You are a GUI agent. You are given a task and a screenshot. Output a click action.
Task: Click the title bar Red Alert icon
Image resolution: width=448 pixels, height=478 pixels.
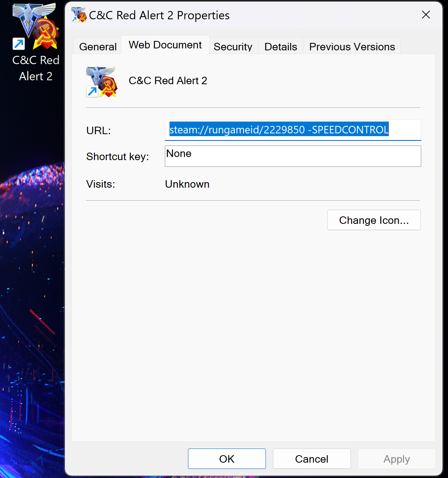coord(79,15)
